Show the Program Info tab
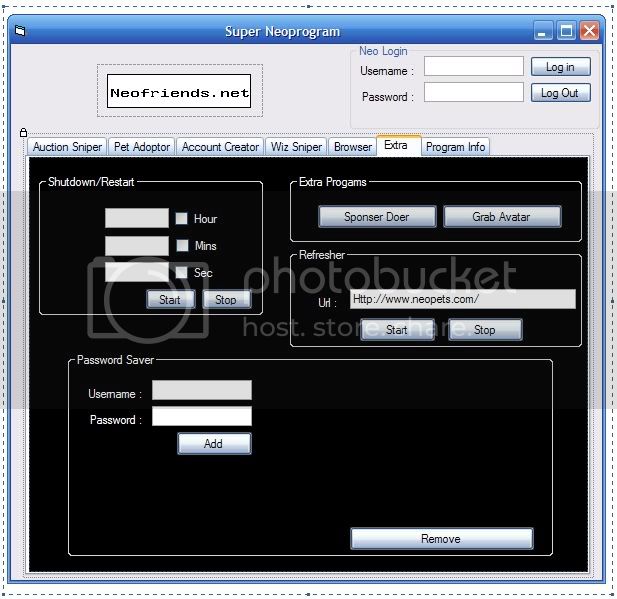Screen dimensions: 617x599 [x=455, y=147]
